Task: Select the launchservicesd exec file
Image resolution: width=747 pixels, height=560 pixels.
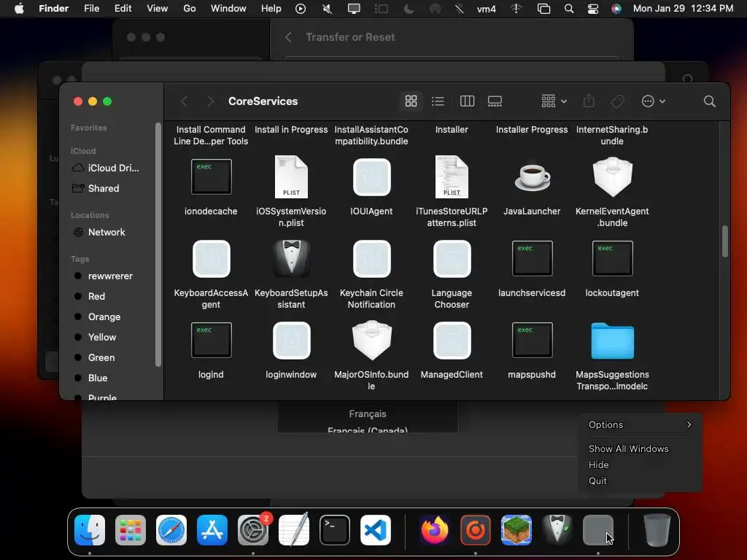Action: point(532,259)
